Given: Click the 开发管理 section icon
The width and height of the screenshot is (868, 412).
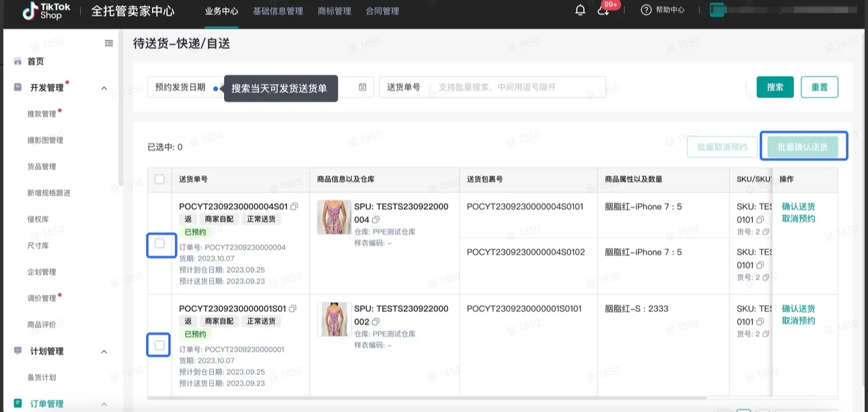Looking at the screenshot, I should (x=17, y=87).
